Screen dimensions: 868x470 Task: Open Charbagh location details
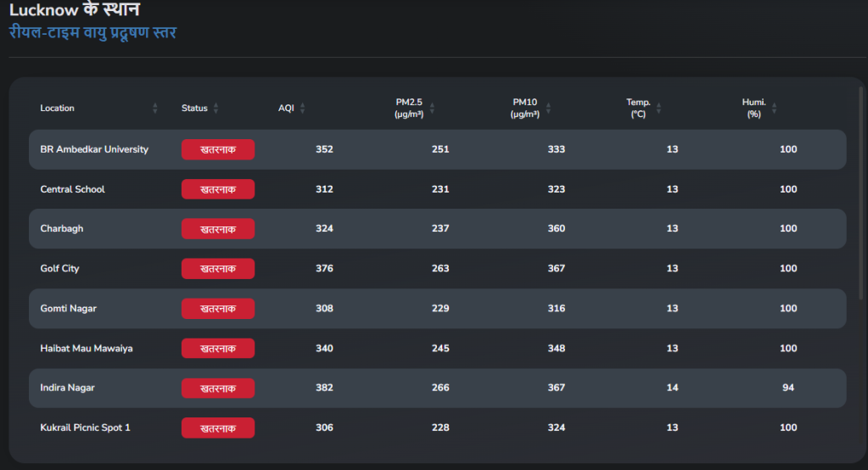point(62,229)
